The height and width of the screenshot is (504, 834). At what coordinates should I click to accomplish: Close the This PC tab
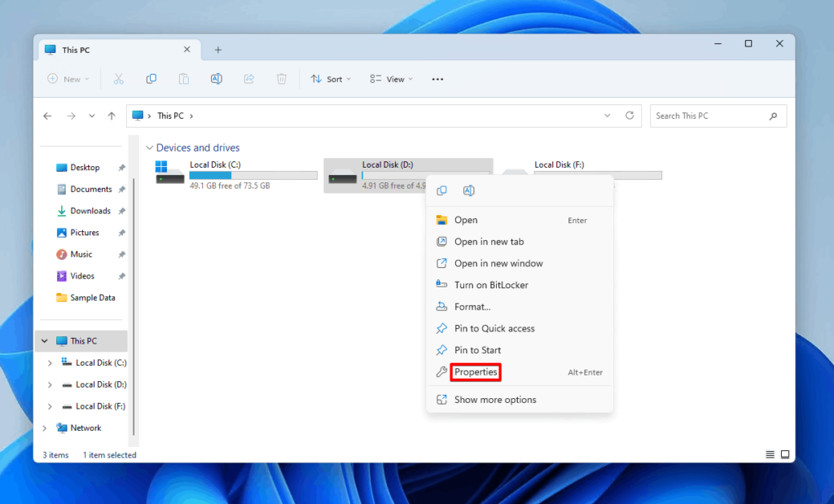(x=187, y=50)
